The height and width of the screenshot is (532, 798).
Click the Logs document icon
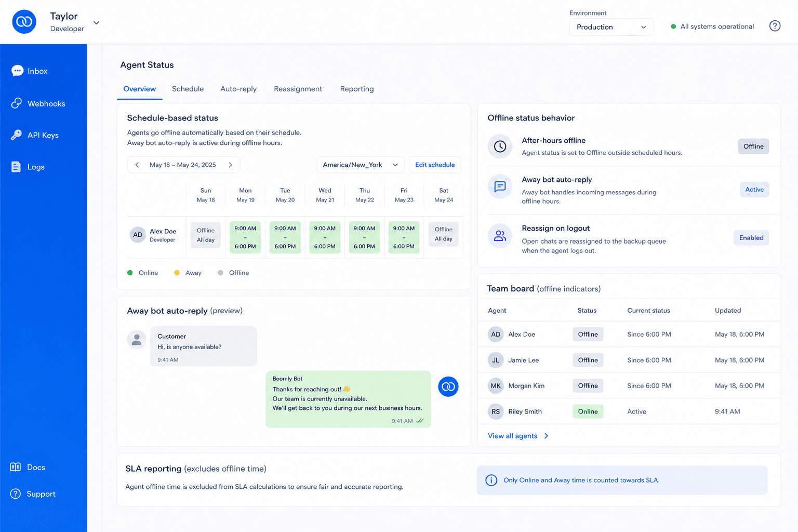(x=16, y=167)
